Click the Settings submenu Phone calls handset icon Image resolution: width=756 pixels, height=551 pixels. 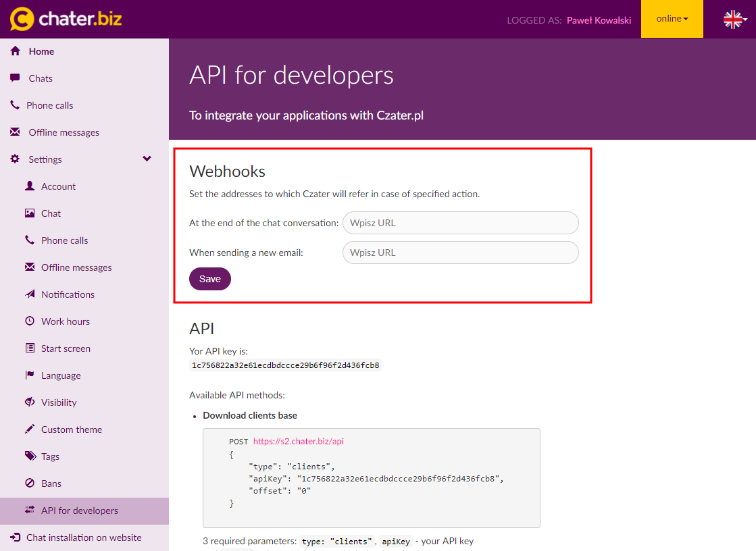30,240
